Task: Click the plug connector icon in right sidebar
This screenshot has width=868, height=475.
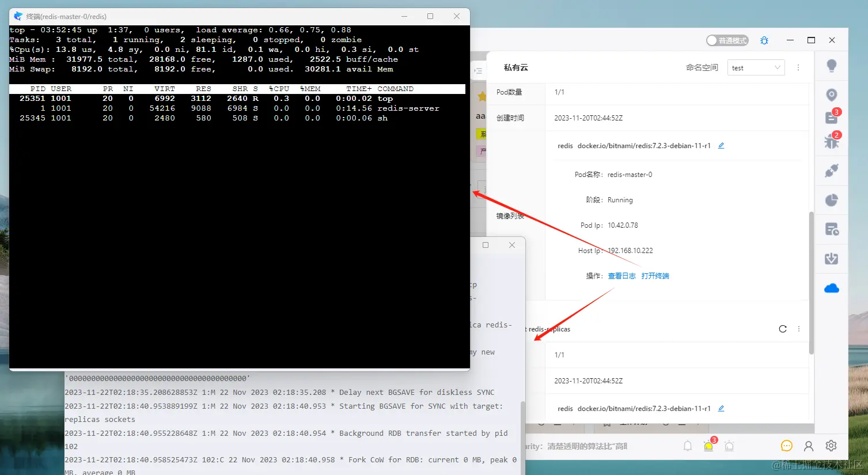Action: tap(832, 171)
